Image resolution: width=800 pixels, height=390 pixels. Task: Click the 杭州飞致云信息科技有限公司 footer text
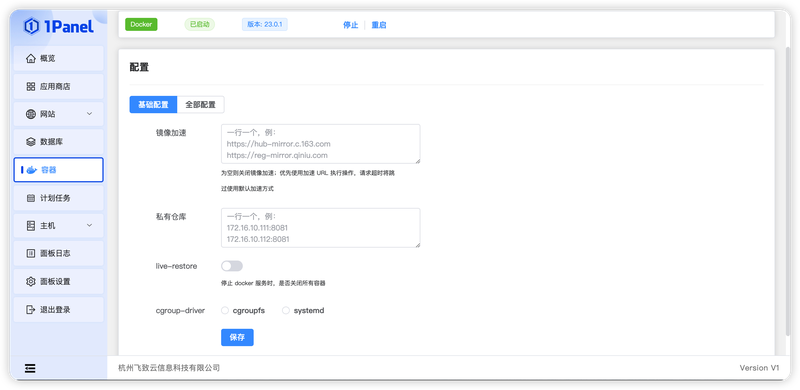point(169,368)
